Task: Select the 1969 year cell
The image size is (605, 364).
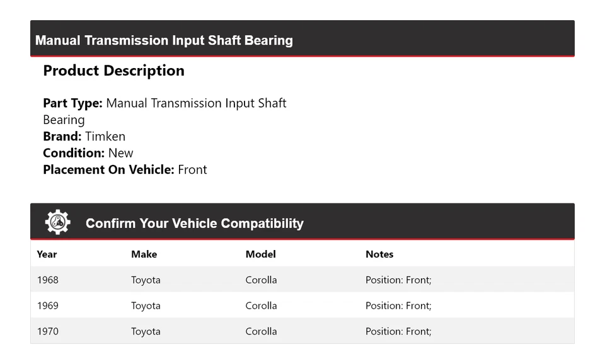Action: 47,306
